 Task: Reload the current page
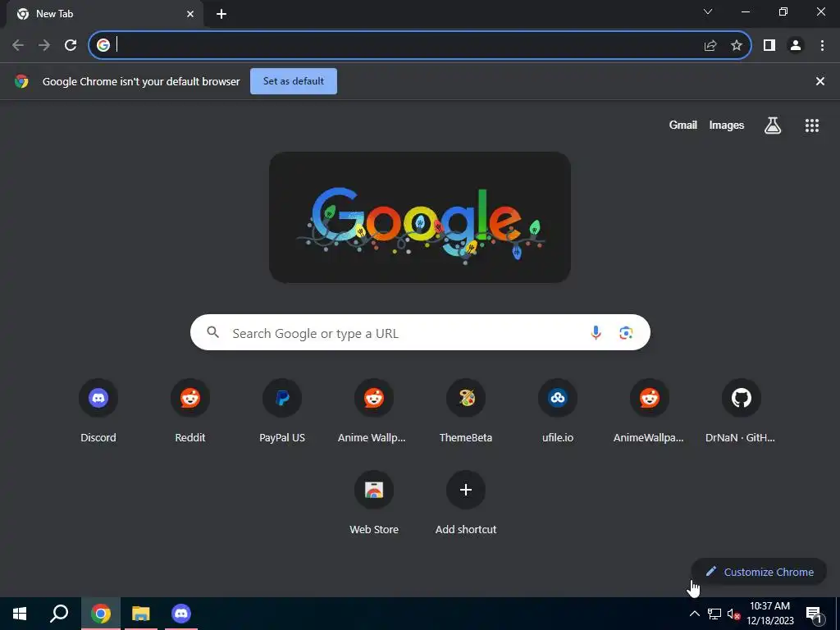pos(71,46)
